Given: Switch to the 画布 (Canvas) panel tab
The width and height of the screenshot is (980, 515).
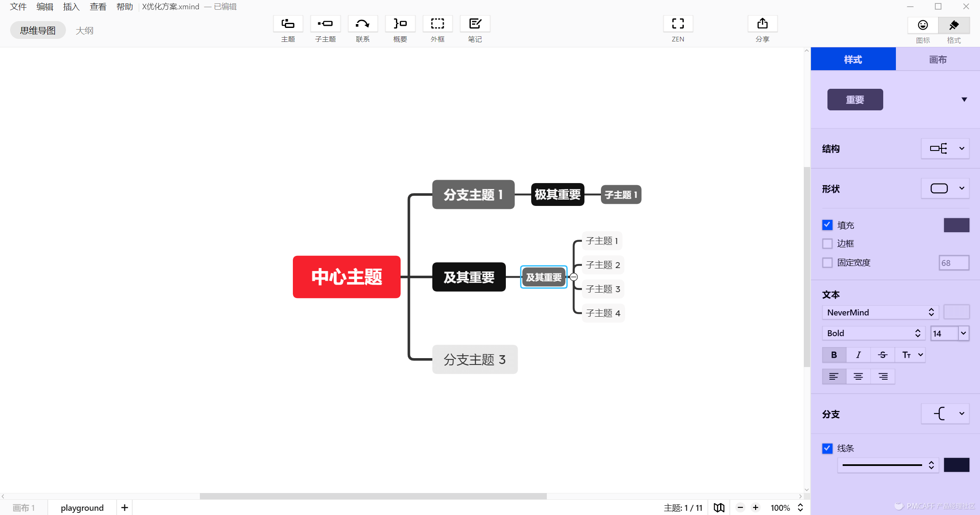Looking at the screenshot, I should click(938, 59).
